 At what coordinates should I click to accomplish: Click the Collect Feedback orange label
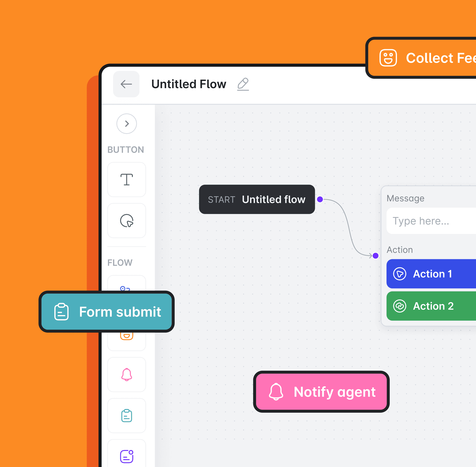[421, 58]
